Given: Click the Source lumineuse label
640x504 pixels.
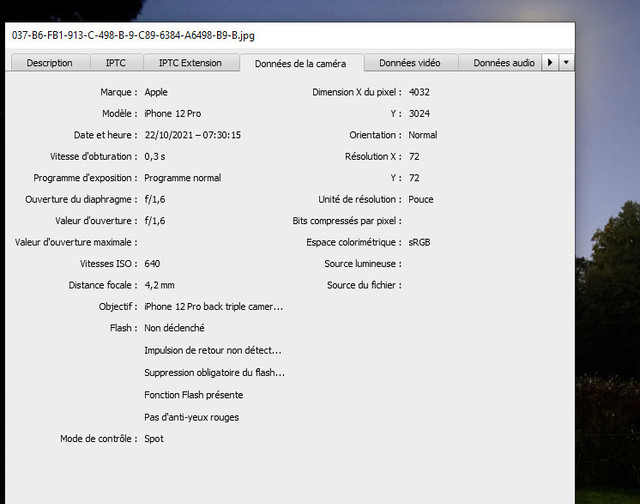Looking at the screenshot, I should (363, 264).
